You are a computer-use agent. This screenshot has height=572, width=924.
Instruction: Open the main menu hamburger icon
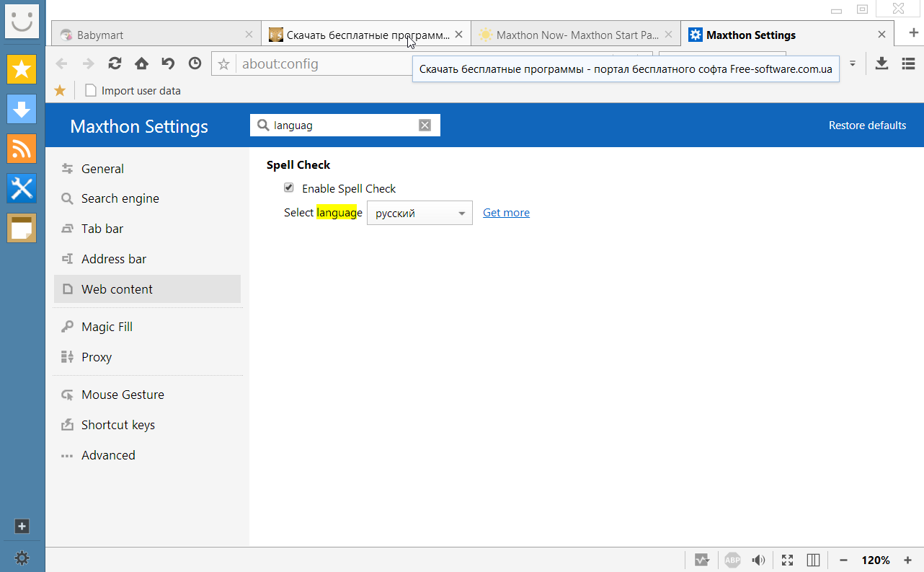(x=908, y=63)
